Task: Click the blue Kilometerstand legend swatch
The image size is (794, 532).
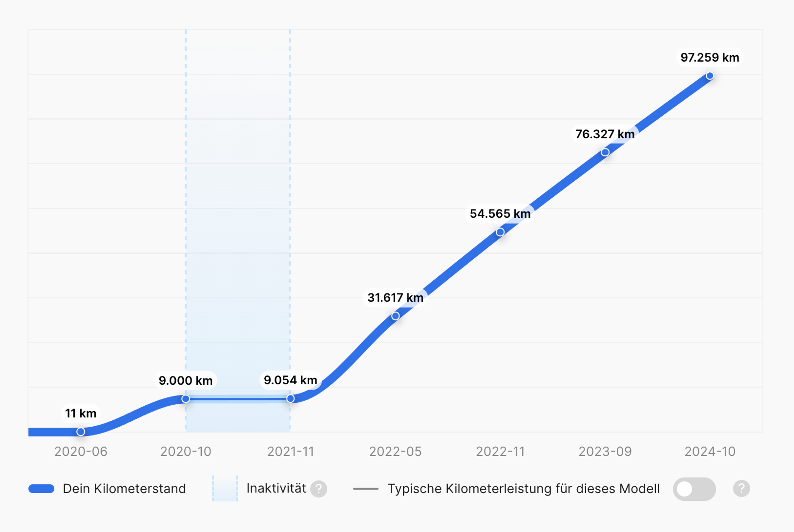Action: point(41,489)
